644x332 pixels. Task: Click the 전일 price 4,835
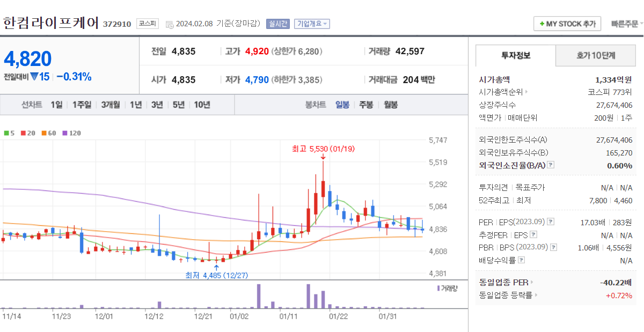click(184, 51)
